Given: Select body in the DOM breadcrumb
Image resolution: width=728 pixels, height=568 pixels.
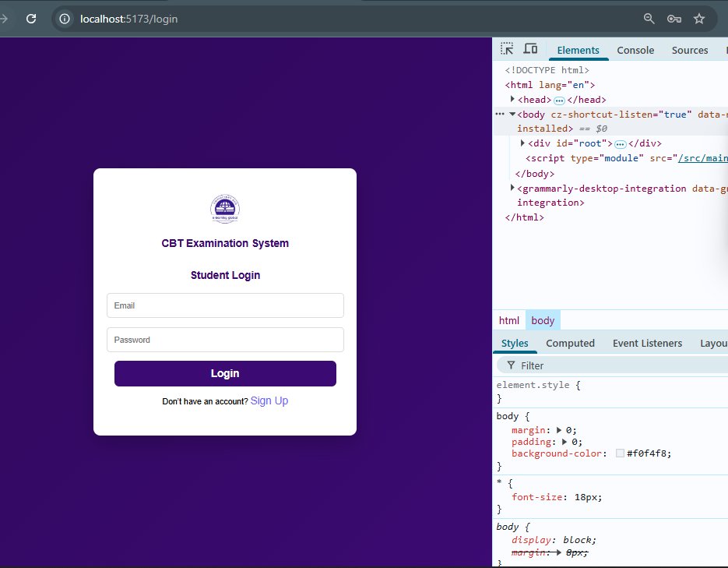Looking at the screenshot, I should (543, 320).
